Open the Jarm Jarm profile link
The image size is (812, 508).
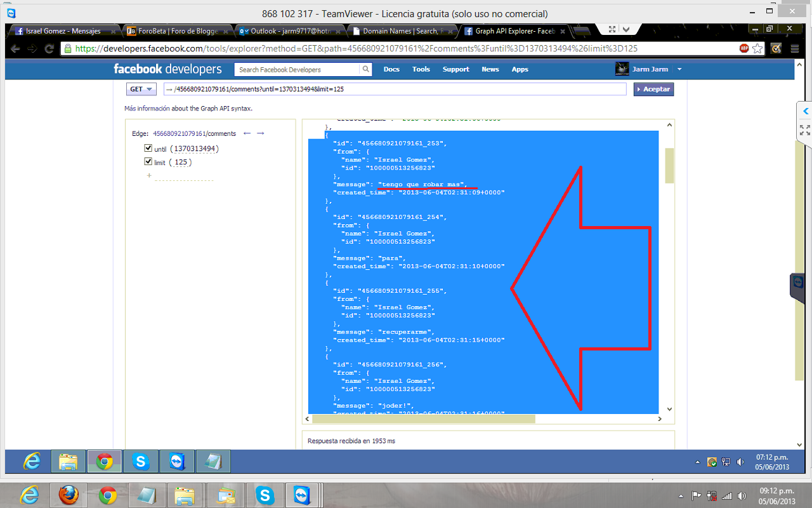(x=650, y=69)
